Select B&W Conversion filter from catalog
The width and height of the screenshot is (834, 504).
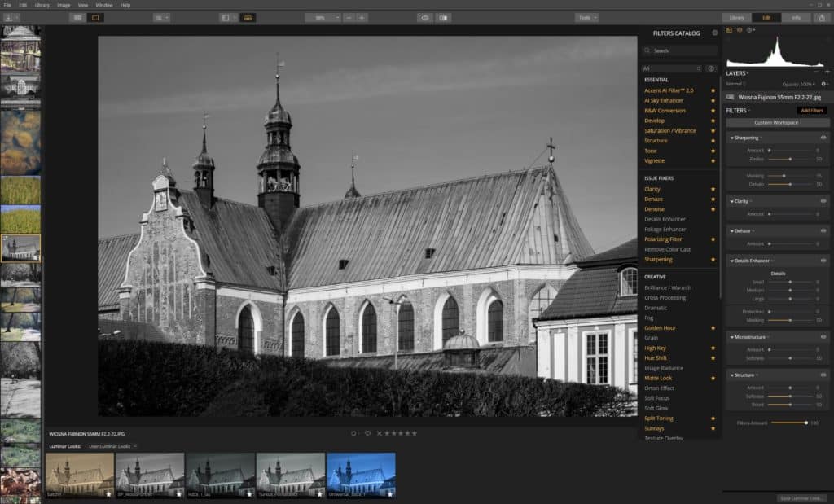coord(665,111)
